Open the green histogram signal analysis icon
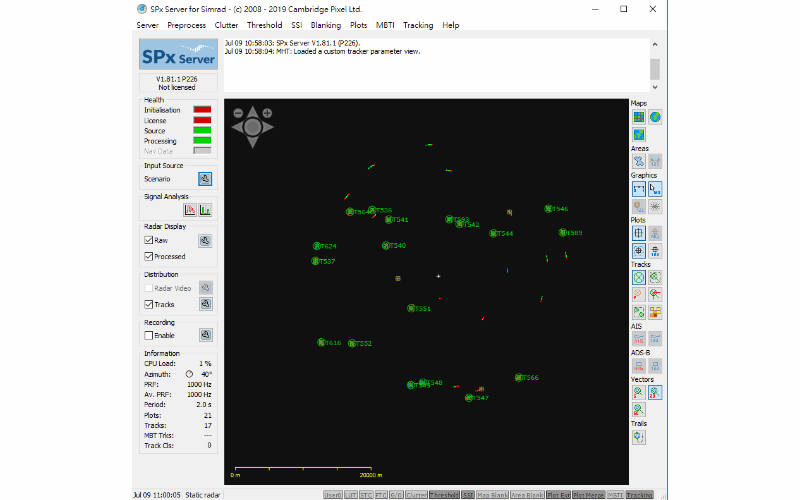800x500 pixels. [x=205, y=210]
